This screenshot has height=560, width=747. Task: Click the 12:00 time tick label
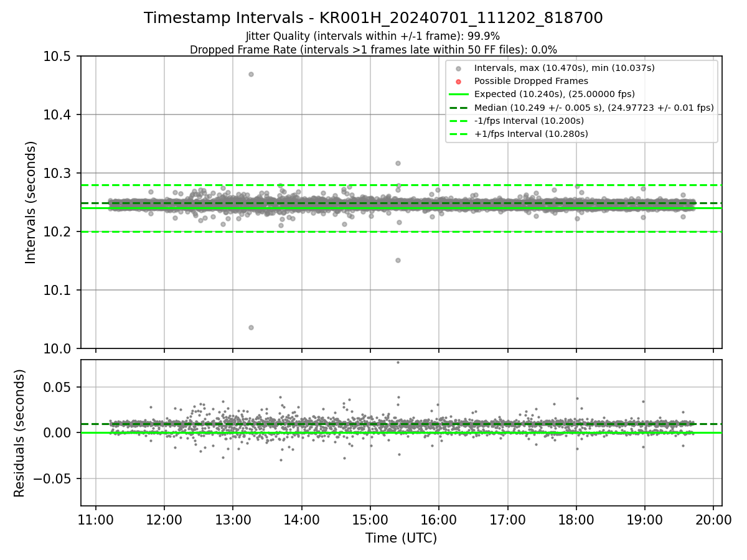coord(164,520)
